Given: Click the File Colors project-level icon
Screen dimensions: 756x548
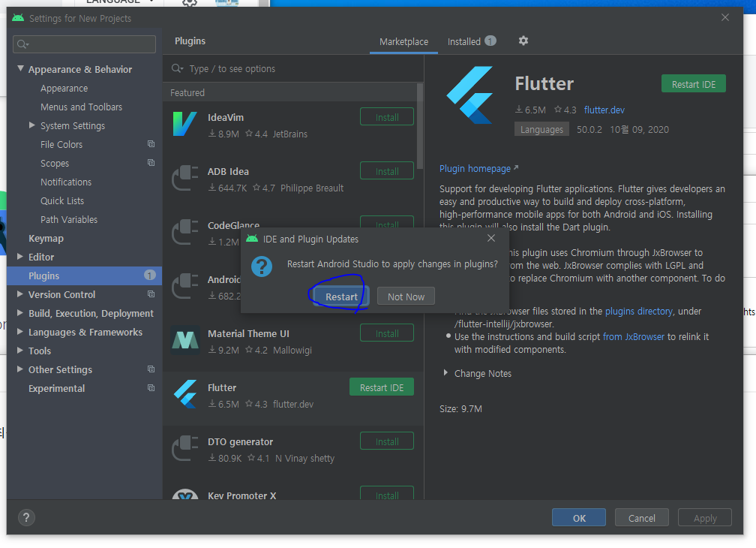Looking at the screenshot, I should pyautogui.click(x=151, y=144).
